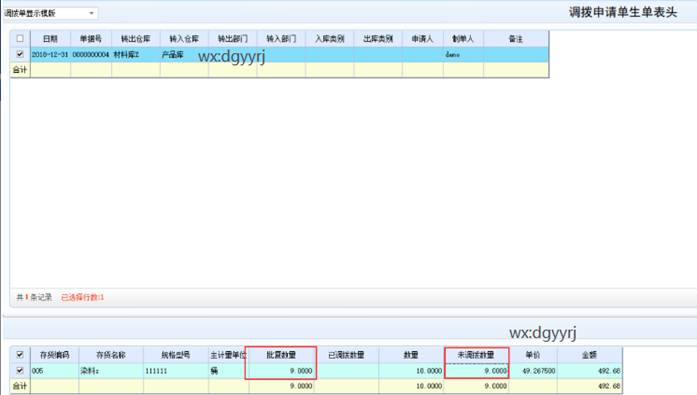Viewport: 697px width, 395px height.
Task: Select unit price cell 49.267500
Action: pyautogui.click(x=533, y=371)
